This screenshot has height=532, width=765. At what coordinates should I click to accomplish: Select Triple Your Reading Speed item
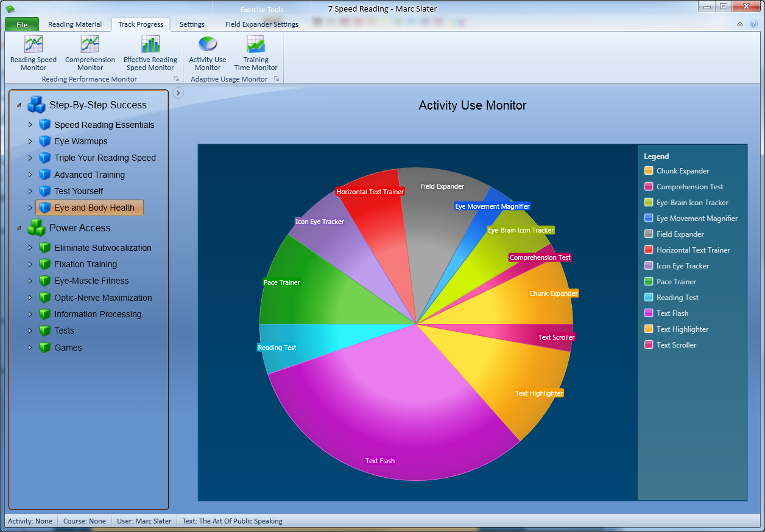[x=105, y=158]
